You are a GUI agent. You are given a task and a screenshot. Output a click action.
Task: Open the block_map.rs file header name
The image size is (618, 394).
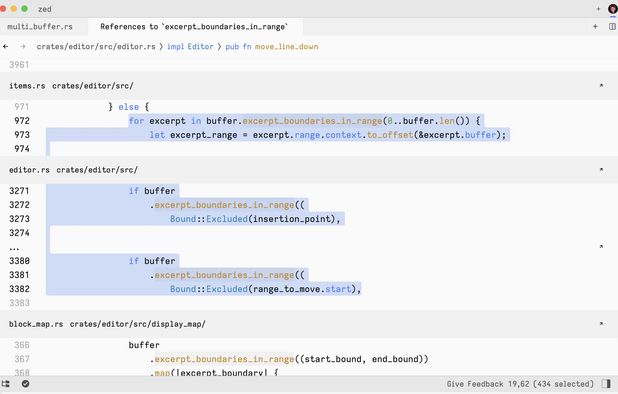(36, 324)
